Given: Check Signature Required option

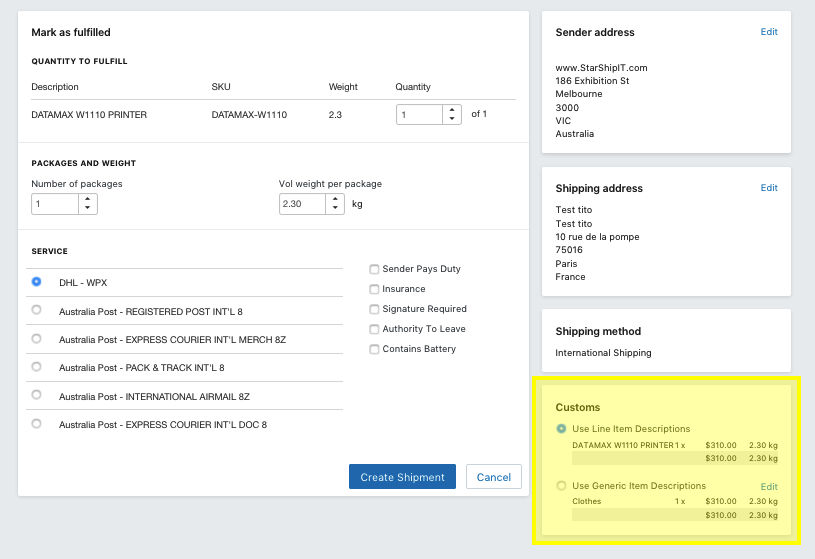Looking at the screenshot, I should [374, 309].
